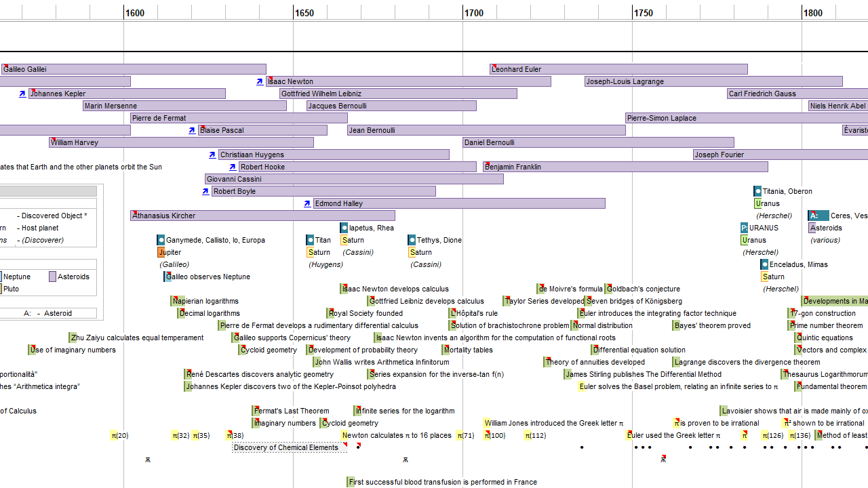The image size is (868, 488).
Task: Click the link arrow next to Johannes Kepler
Action: (22, 94)
